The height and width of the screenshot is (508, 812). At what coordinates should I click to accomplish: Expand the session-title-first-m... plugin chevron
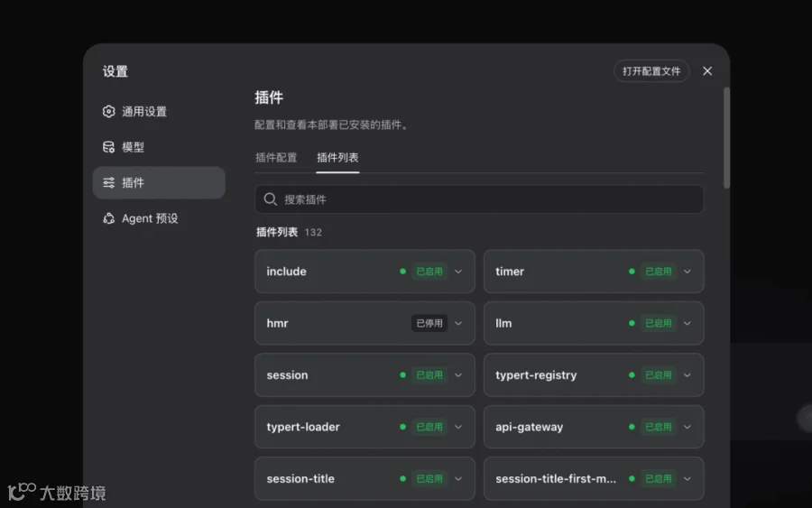point(687,478)
